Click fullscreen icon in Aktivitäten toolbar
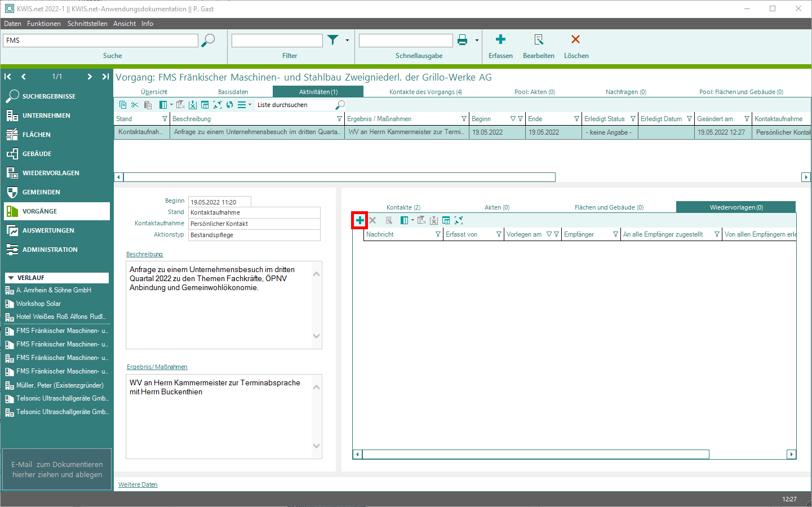 [218, 105]
